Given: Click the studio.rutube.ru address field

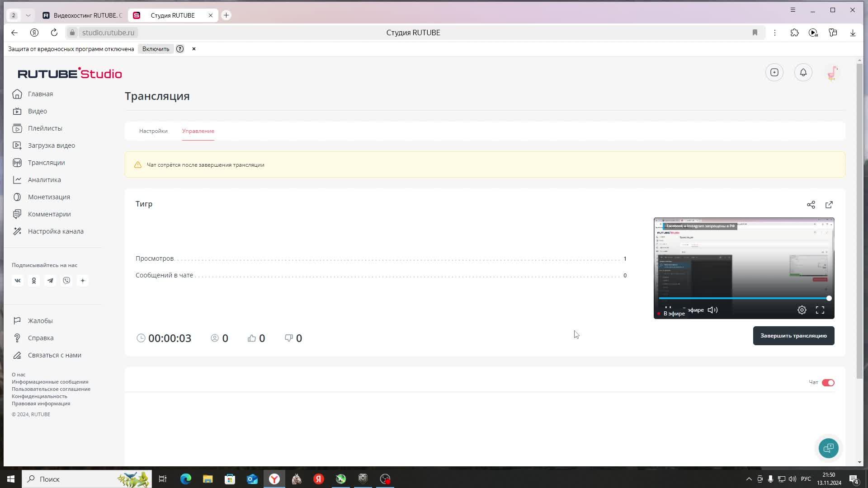Looking at the screenshot, I should pos(108,33).
